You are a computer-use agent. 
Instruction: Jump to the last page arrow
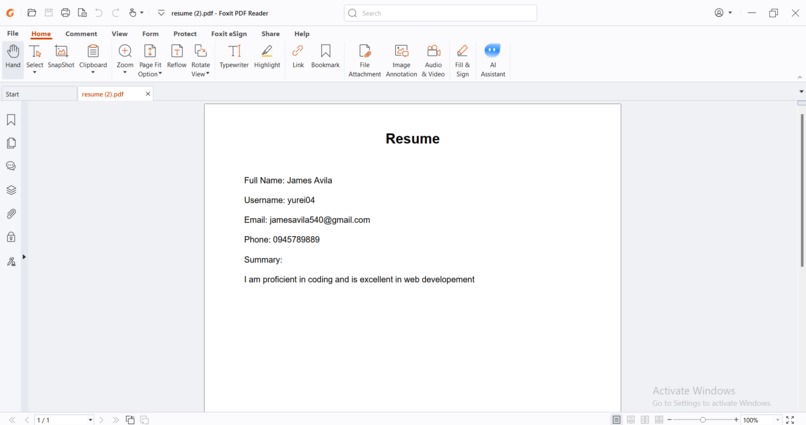116,420
